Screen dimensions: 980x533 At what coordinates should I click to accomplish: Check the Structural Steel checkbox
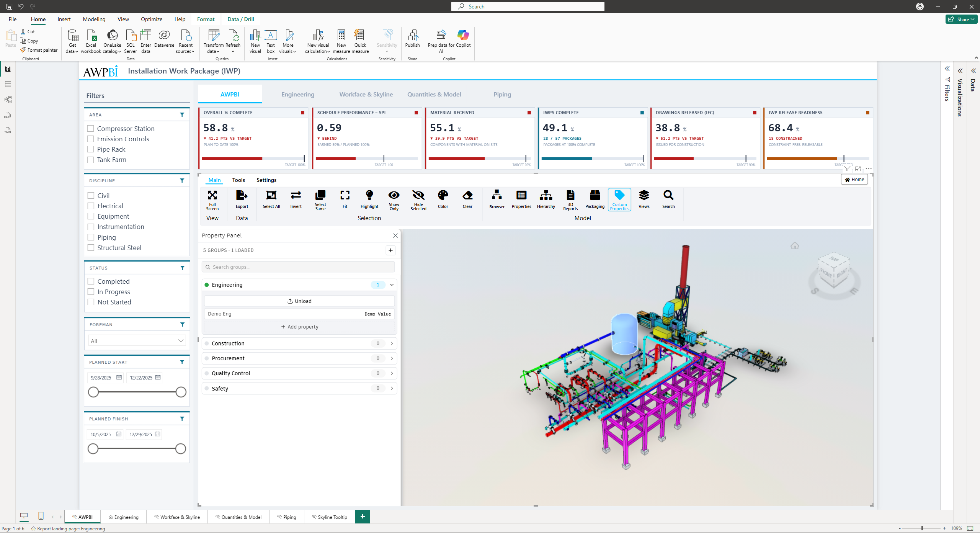pos(91,248)
